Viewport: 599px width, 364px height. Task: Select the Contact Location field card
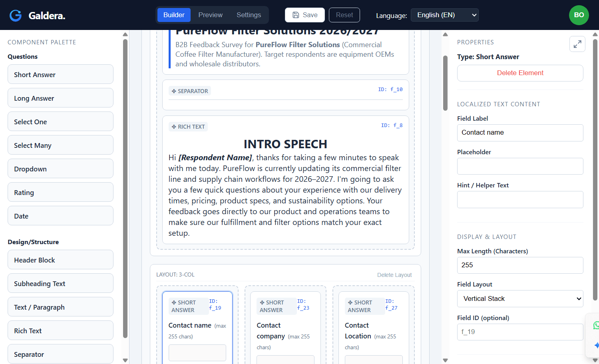(x=374, y=328)
